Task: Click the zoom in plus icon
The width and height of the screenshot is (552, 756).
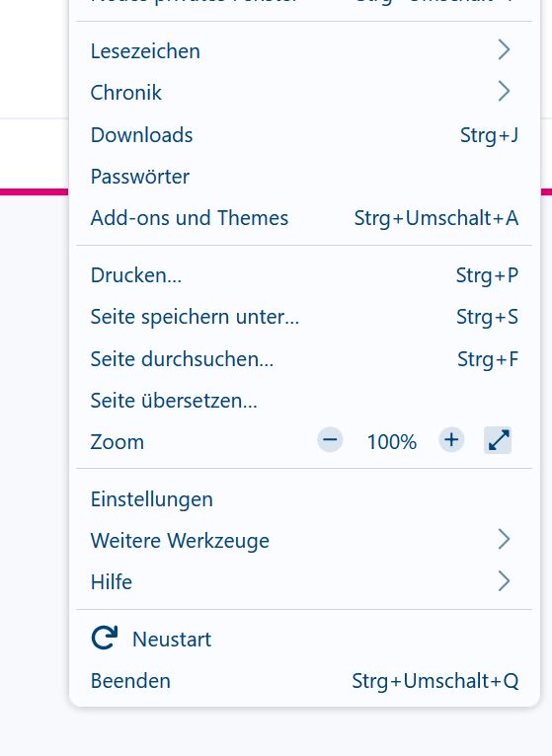Action: [x=451, y=440]
